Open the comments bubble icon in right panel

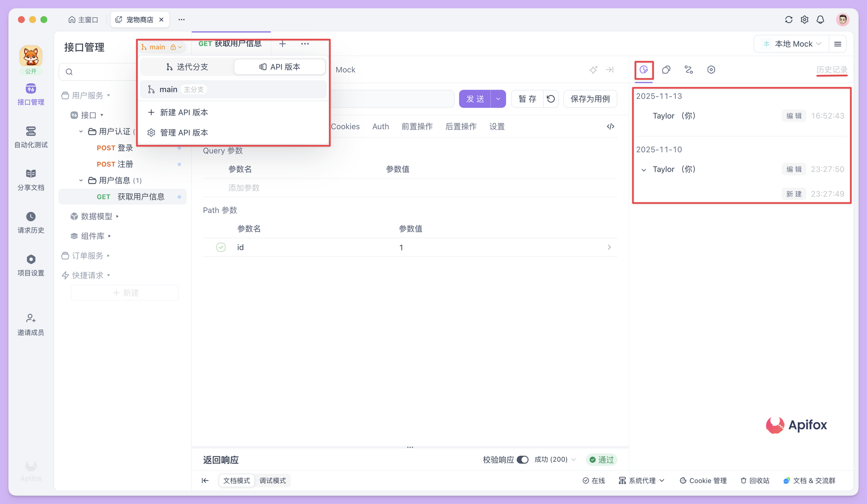pyautogui.click(x=666, y=69)
